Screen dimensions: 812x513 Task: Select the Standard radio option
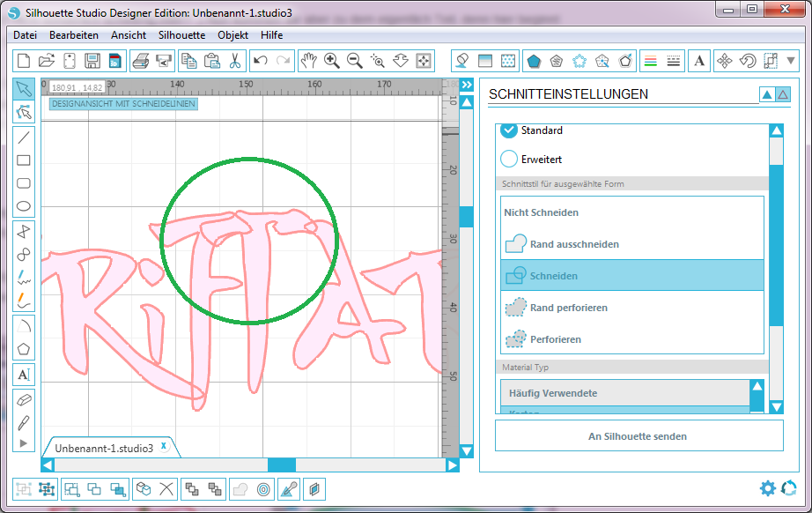click(x=509, y=130)
